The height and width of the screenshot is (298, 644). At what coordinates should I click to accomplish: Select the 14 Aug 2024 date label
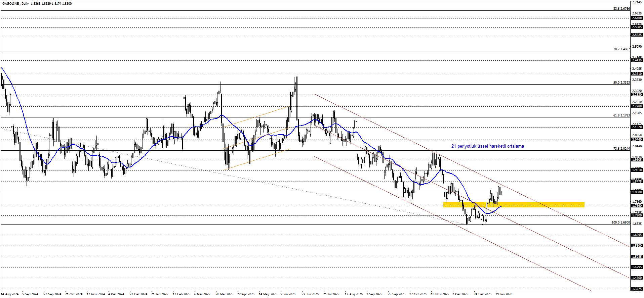(10, 294)
